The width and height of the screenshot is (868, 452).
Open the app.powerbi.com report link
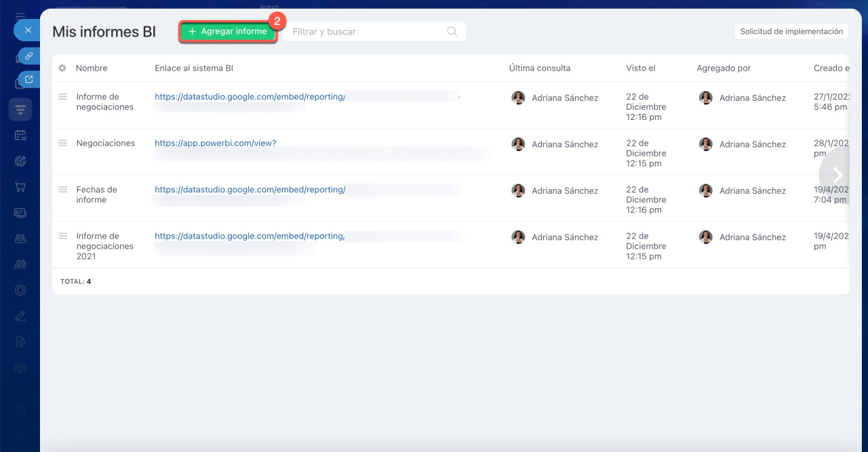(x=215, y=144)
